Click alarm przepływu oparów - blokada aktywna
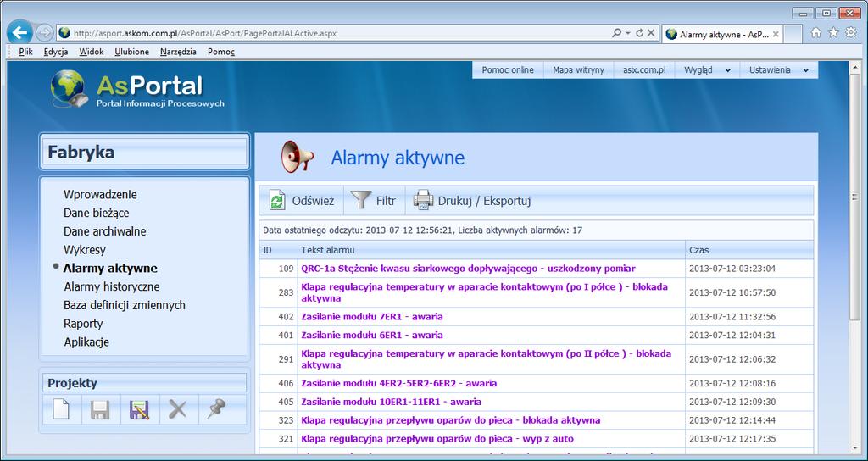This screenshot has height=461, width=868. pyautogui.click(x=451, y=420)
